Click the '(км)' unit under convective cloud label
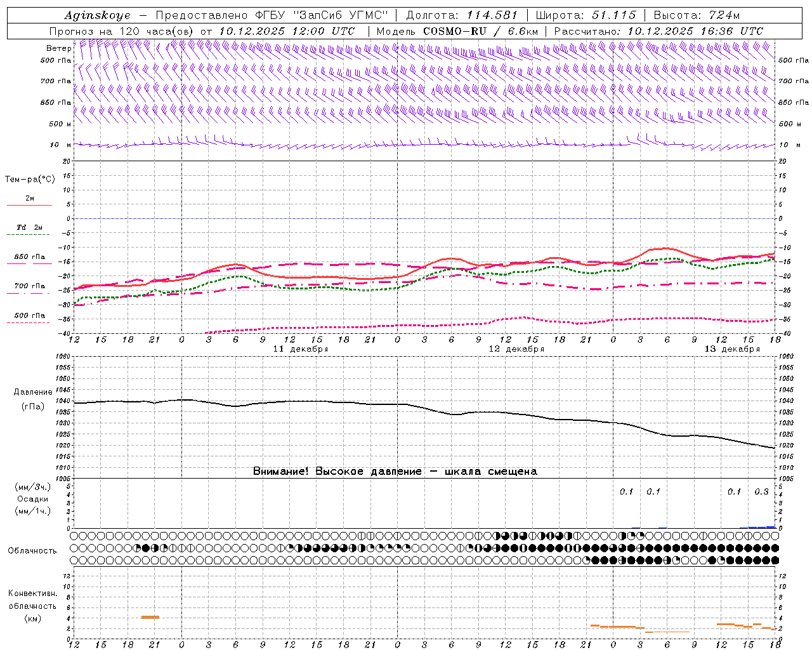 pos(33,618)
